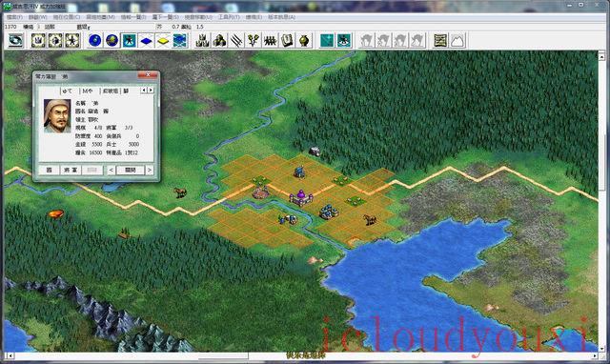Select the covered wagon unit near forest

[x=315, y=152]
